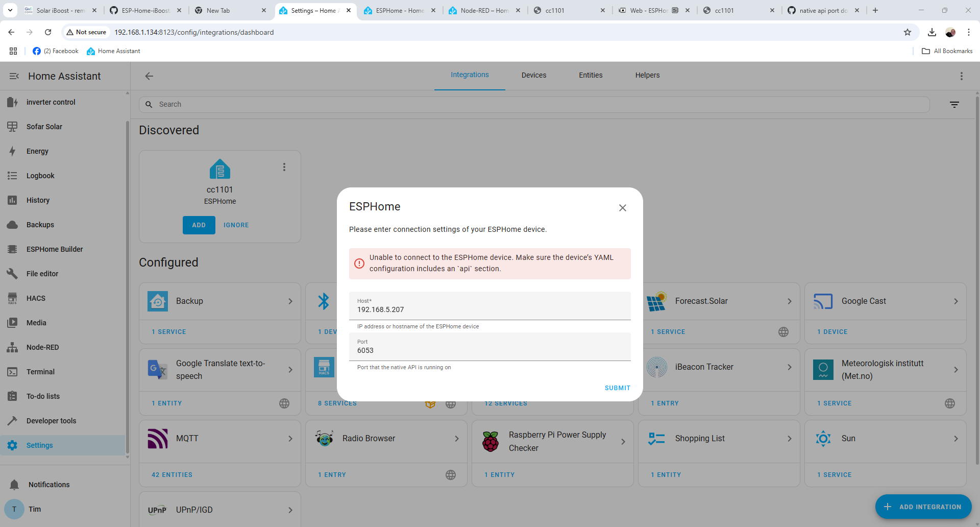The height and width of the screenshot is (527, 980).
Task: Open Developer tools
Action: click(62, 421)
